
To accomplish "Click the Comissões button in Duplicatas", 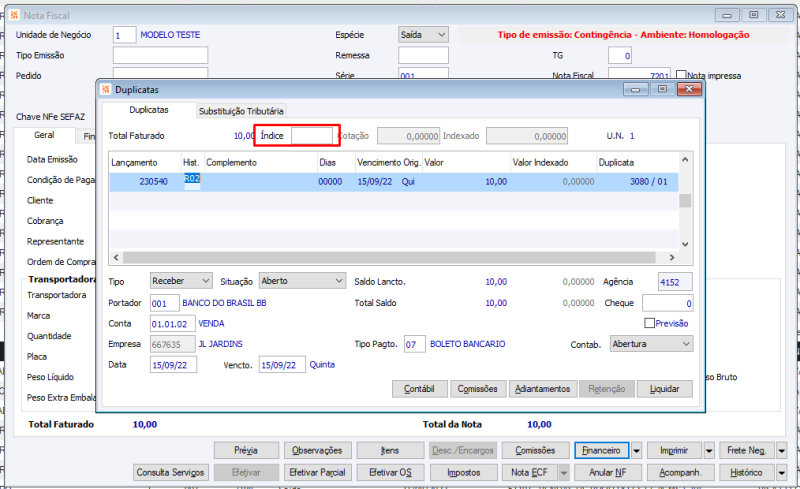I will point(478,389).
